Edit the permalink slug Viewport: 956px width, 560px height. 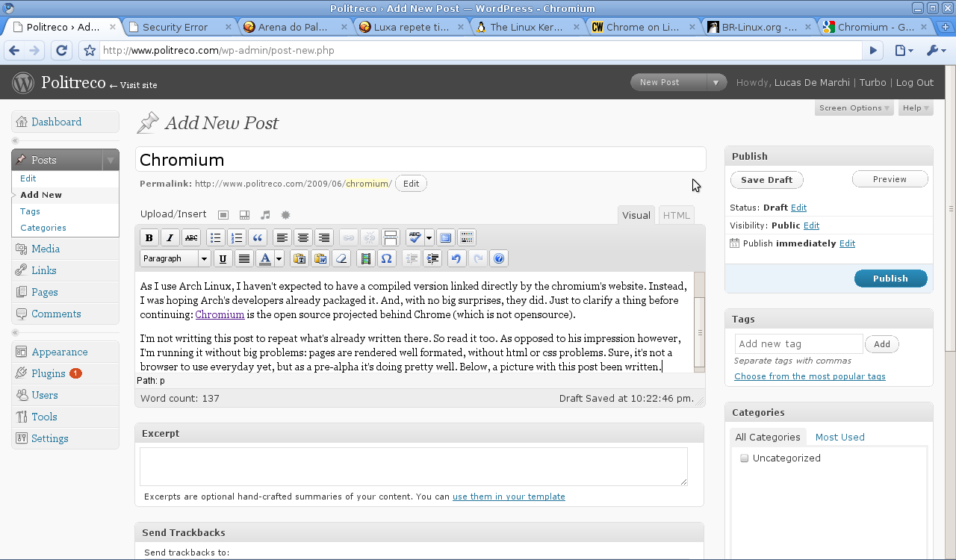pyautogui.click(x=411, y=184)
